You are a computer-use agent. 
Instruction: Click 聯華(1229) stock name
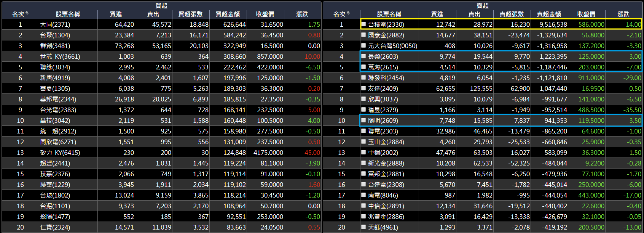(55, 185)
